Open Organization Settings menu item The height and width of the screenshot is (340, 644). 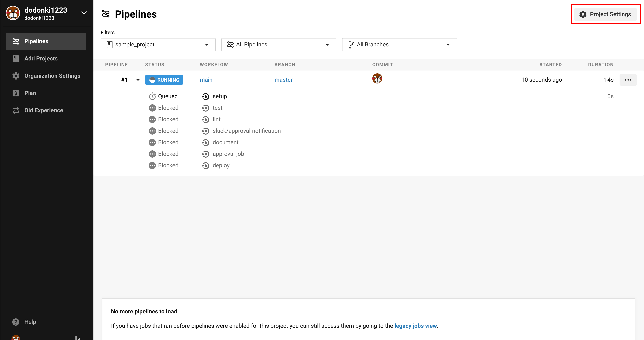[52, 76]
